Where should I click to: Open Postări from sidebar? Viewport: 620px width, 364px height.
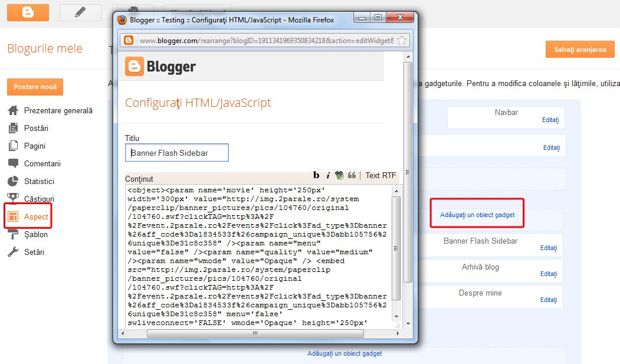pos(36,128)
